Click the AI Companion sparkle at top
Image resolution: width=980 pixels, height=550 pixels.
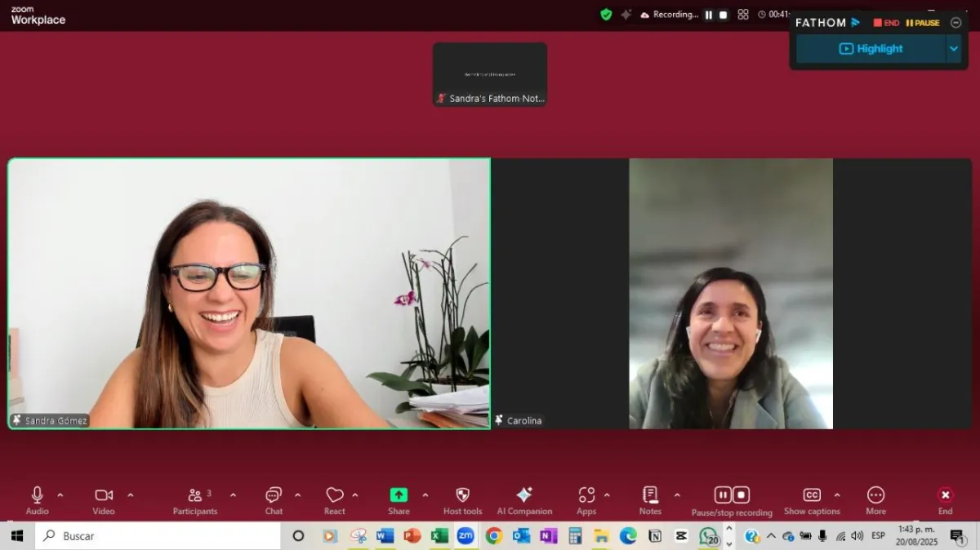(626, 14)
